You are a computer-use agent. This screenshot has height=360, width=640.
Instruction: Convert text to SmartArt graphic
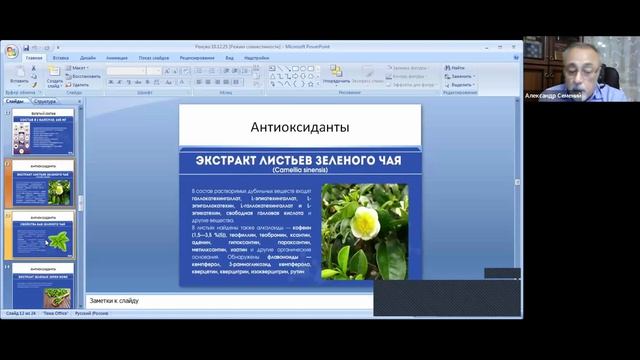coord(256,84)
